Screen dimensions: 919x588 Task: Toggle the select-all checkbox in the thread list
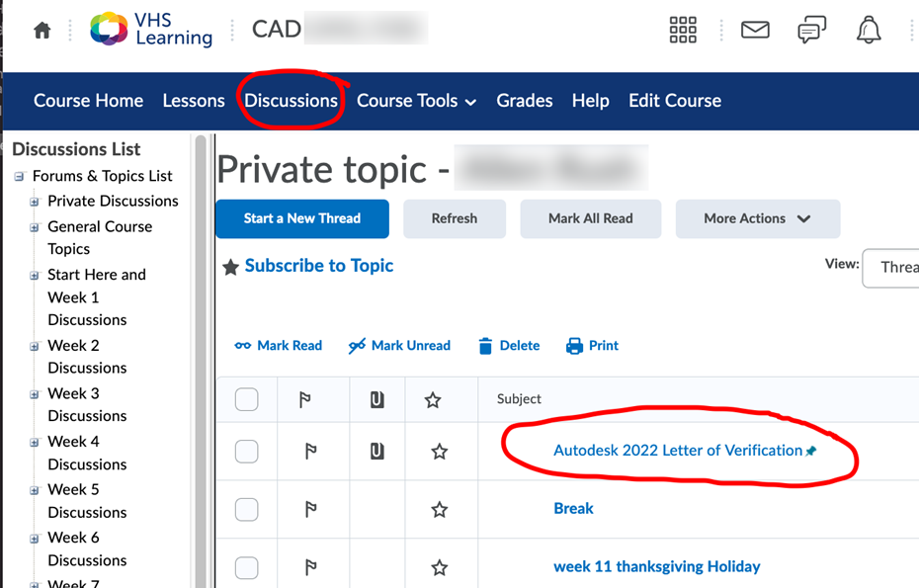pyautogui.click(x=245, y=399)
